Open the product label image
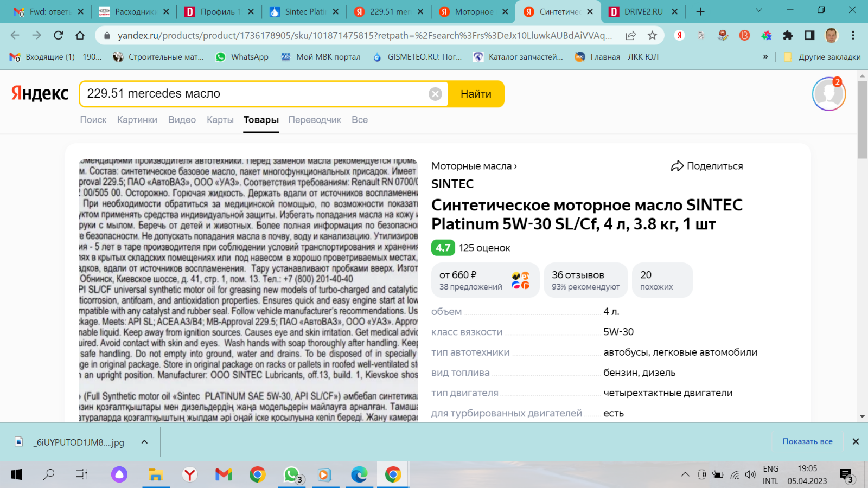 (248, 290)
